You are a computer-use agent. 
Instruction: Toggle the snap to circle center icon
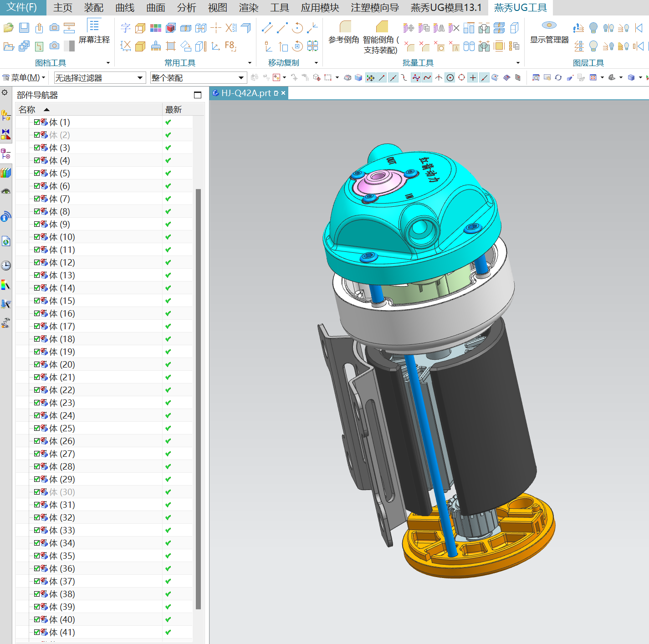click(x=450, y=78)
